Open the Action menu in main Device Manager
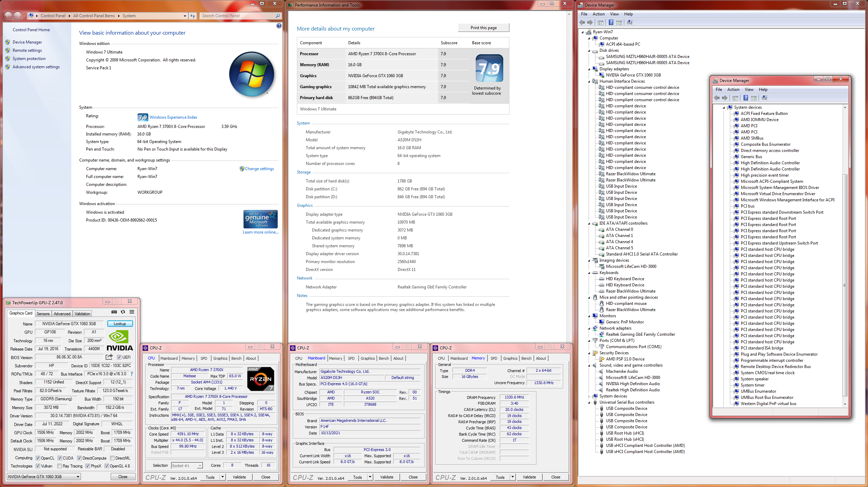The image size is (868, 487). tap(598, 14)
